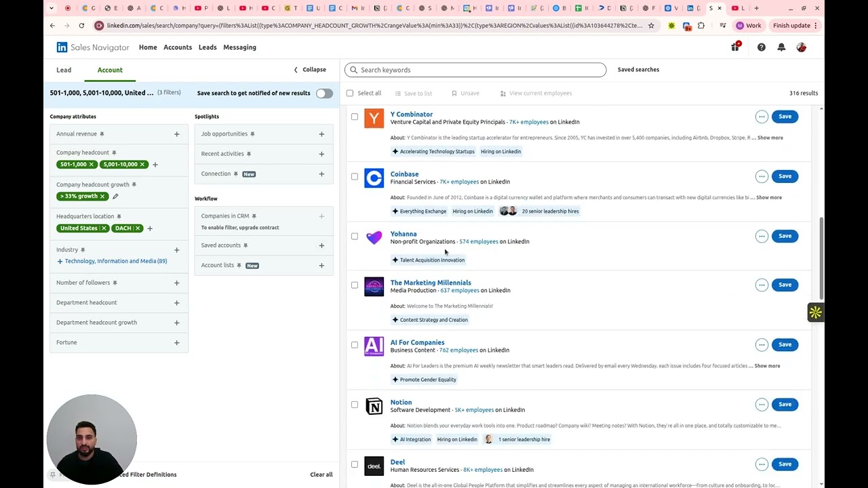Screen dimensions: 868x488
Task: Remove the 501-1,000 headcount filter
Action: (91, 165)
